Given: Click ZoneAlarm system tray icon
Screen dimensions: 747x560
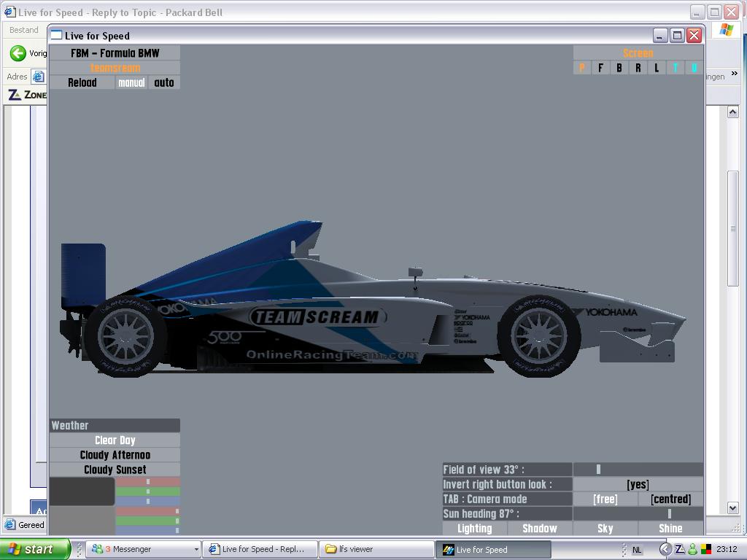Looking at the screenshot, I should click(680, 549).
